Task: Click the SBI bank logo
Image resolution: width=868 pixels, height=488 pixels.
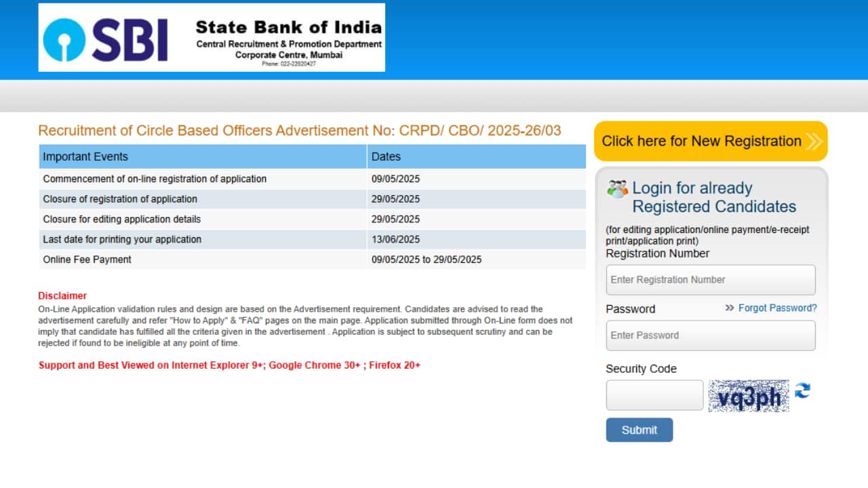Action: tap(65, 37)
